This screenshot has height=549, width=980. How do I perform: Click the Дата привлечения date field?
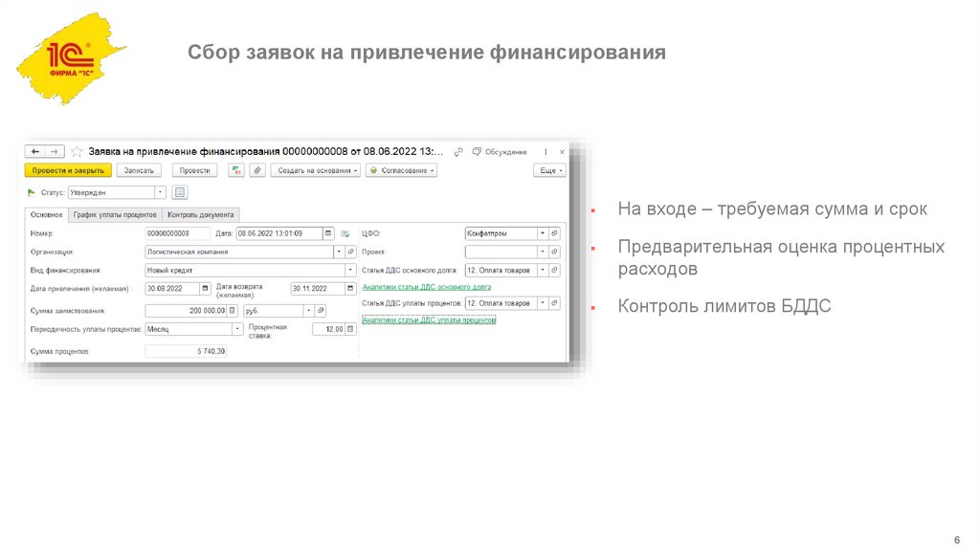pyautogui.click(x=172, y=289)
